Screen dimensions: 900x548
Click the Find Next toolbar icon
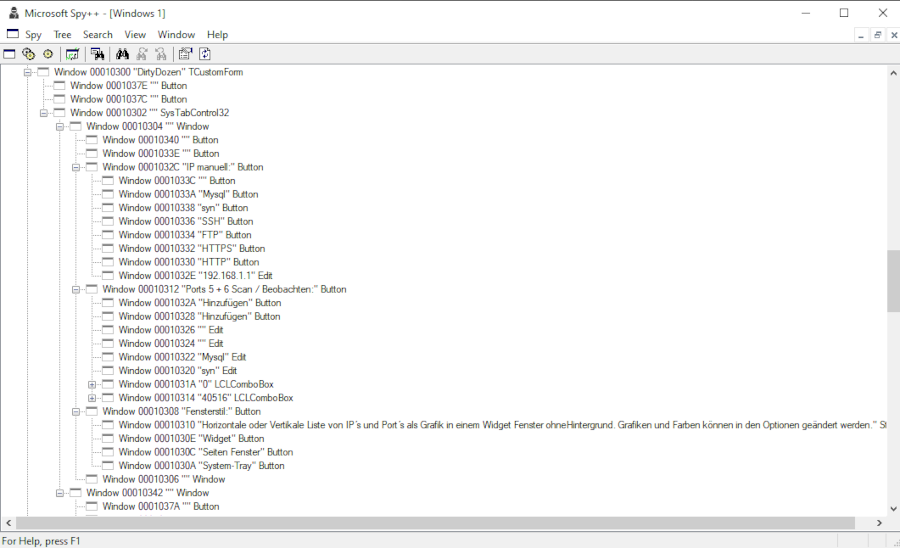point(142,54)
